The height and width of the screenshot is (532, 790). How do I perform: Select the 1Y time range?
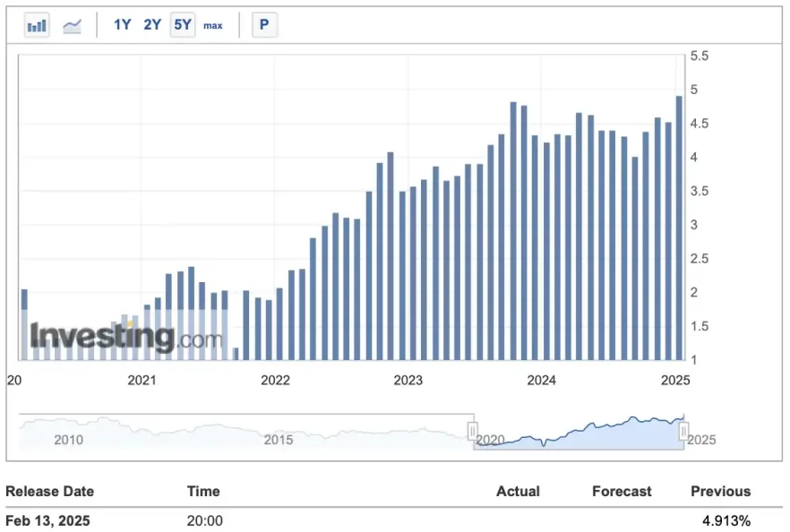coord(123,25)
